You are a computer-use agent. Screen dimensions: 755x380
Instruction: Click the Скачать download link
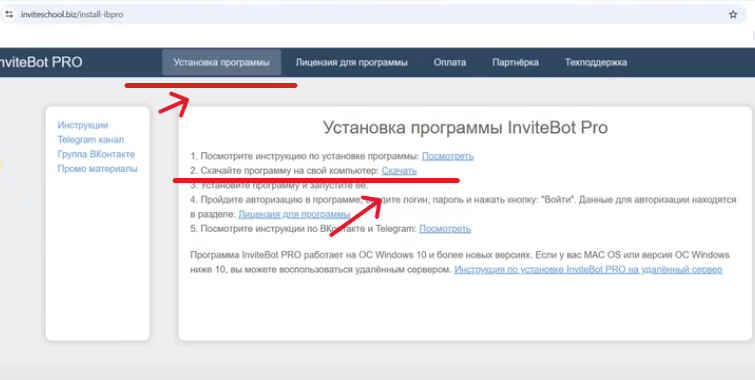pyautogui.click(x=399, y=170)
